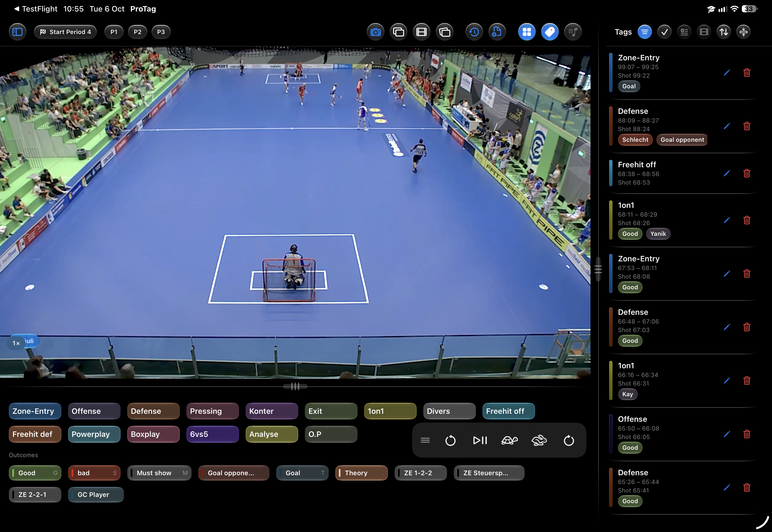This screenshot has height=532, width=772.
Task: Open the history clock icon
Action: tap(474, 32)
